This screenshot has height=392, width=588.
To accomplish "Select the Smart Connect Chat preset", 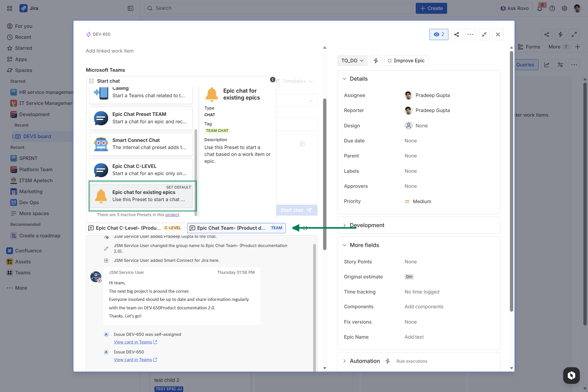I will point(141,144).
